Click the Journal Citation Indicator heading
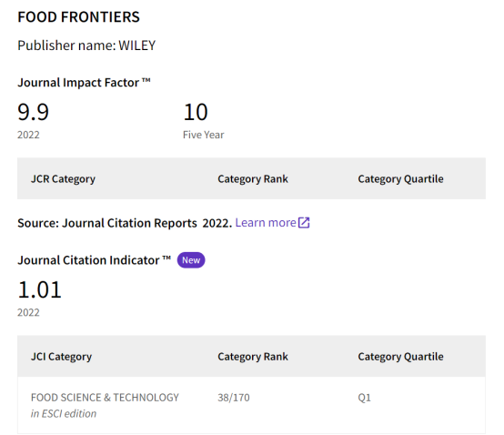 tap(95, 260)
